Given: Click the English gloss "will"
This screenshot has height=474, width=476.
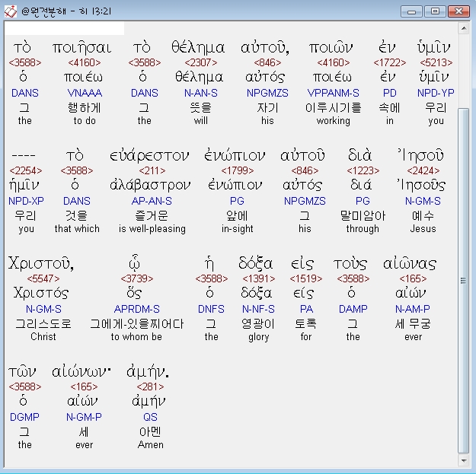Looking at the screenshot, I should point(201,121).
